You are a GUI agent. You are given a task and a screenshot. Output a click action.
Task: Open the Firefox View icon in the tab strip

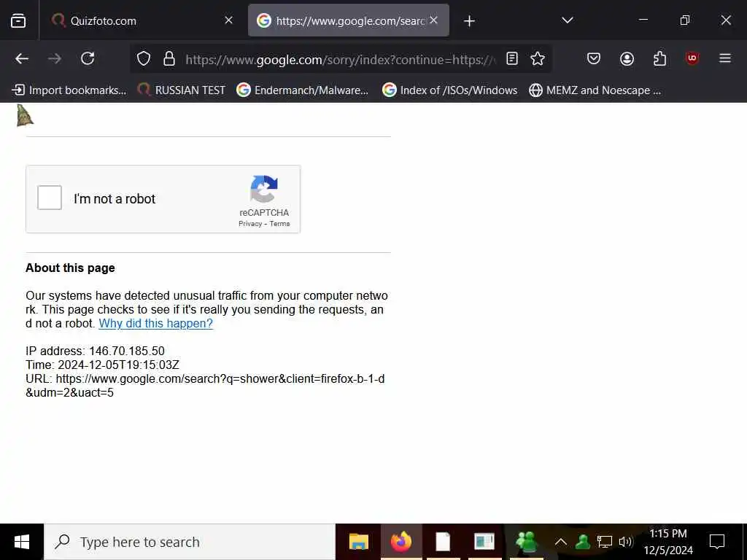[18, 20]
